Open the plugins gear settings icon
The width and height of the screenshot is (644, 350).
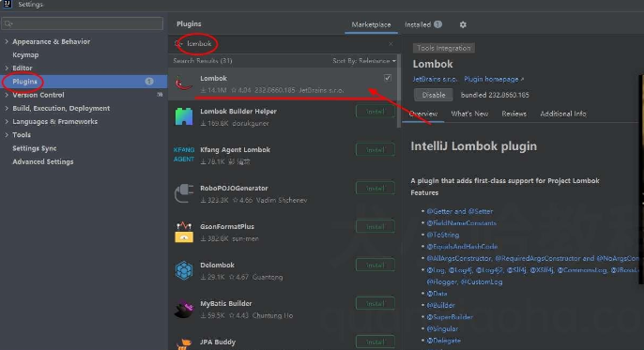[x=463, y=24]
